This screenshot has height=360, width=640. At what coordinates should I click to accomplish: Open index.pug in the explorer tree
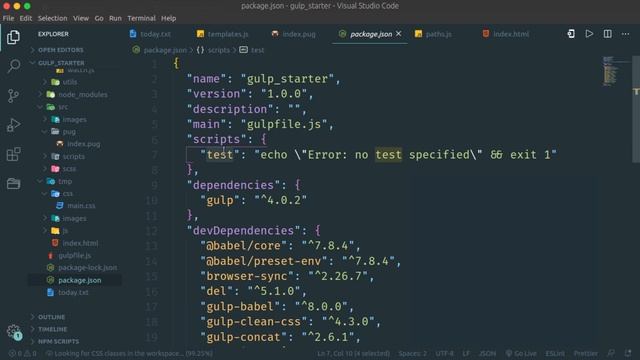click(x=83, y=144)
